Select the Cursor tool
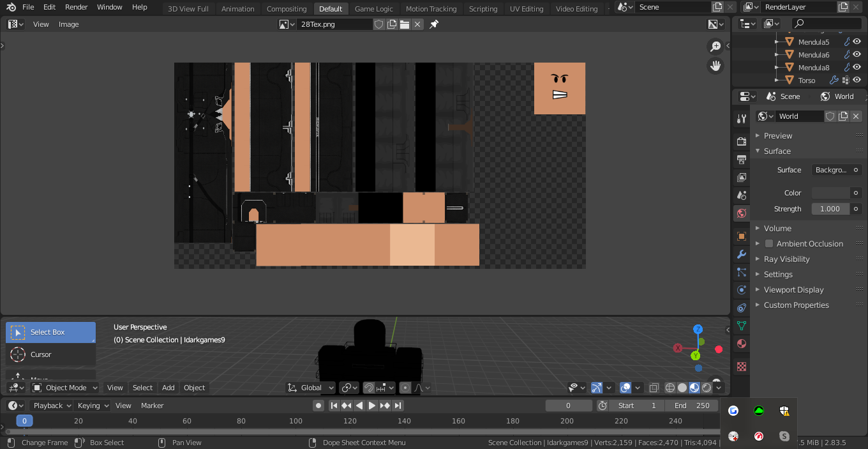Screen dimensions: 868x449 [x=50, y=354]
